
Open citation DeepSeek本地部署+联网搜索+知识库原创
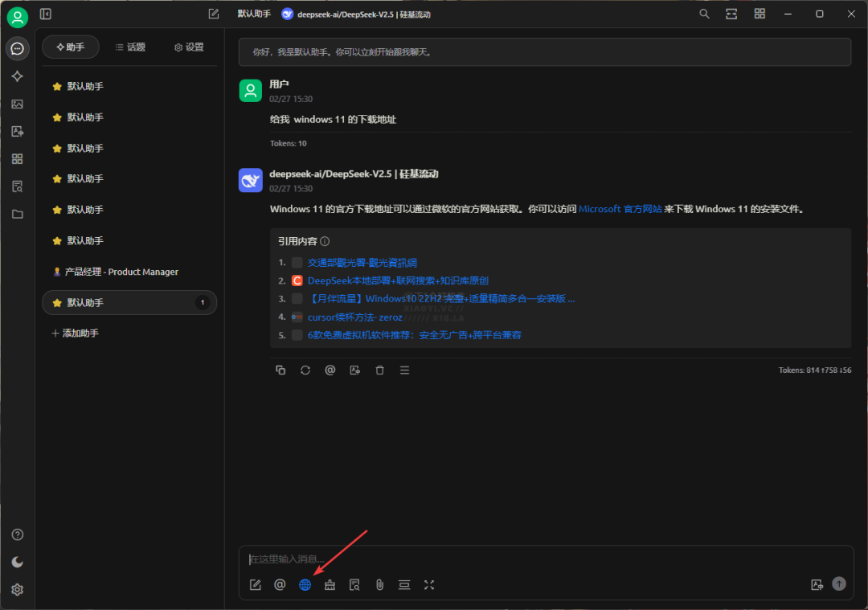(x=398, y=280)
